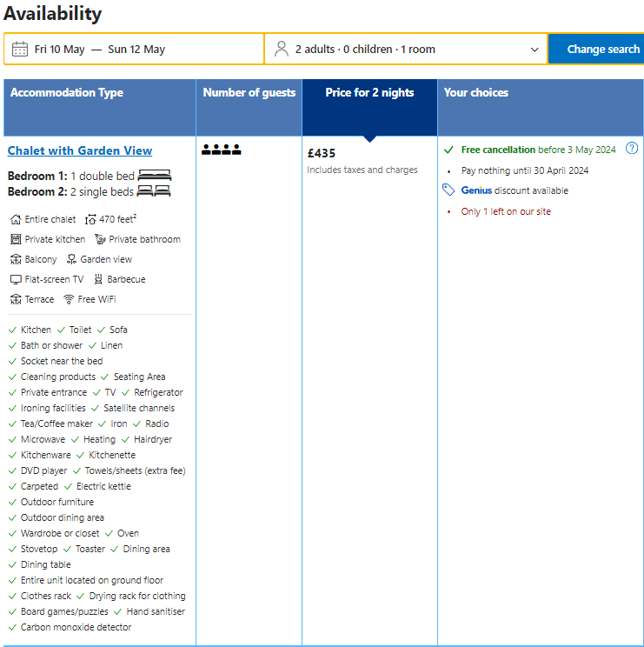Expand guests selector using chevron arrow

coord(534,50)
